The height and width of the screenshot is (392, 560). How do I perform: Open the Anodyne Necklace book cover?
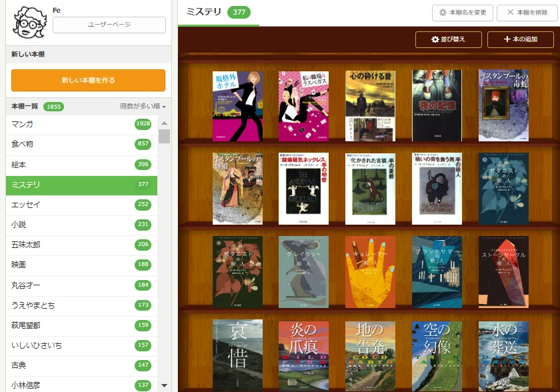click(x=303, y=189)
